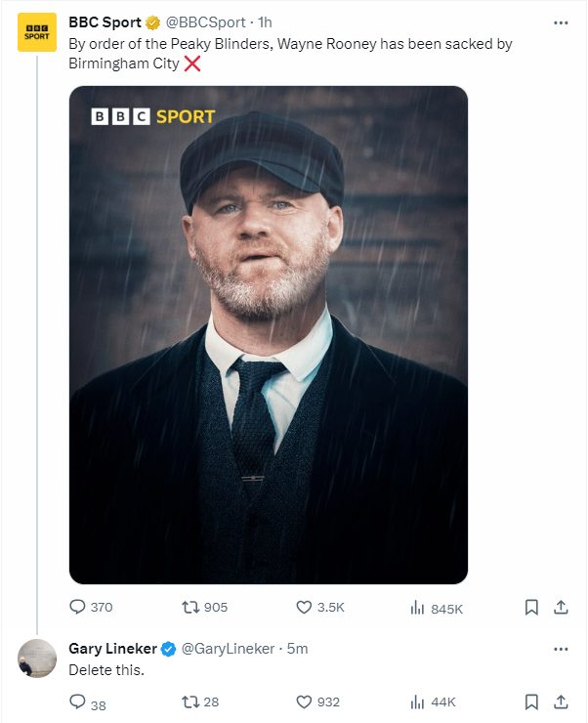This screenshot has width=588, height=723.
Task: Bookmark the BBC Sport tweet
Action: 531,607
